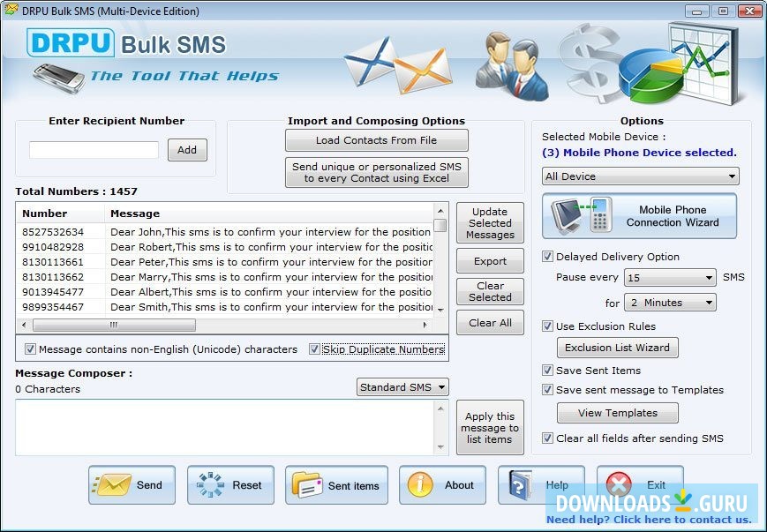
Task: Toggle Clear all fields after sending SMS
Action: [x=548, y=438]
